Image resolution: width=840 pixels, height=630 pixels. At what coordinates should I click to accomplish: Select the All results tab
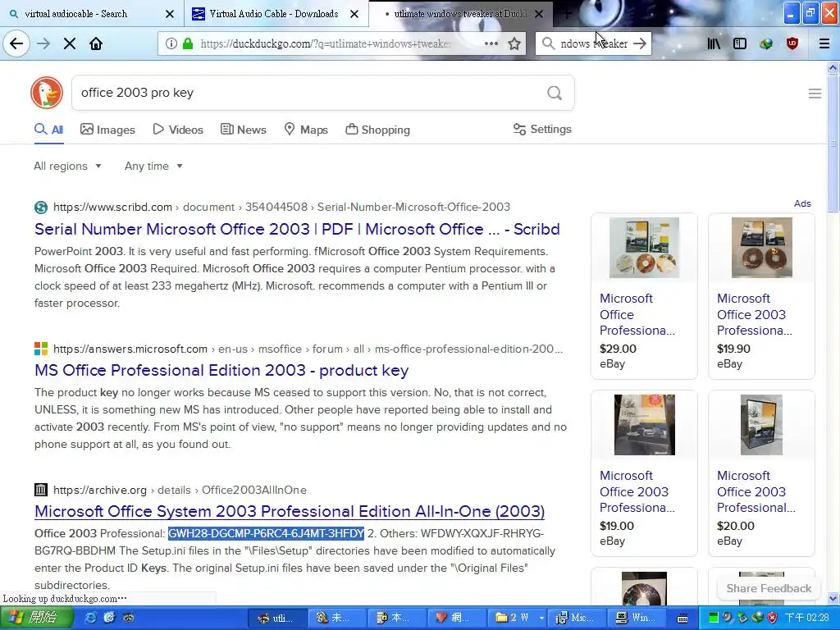pyautogui.click(x=48, y=130)
